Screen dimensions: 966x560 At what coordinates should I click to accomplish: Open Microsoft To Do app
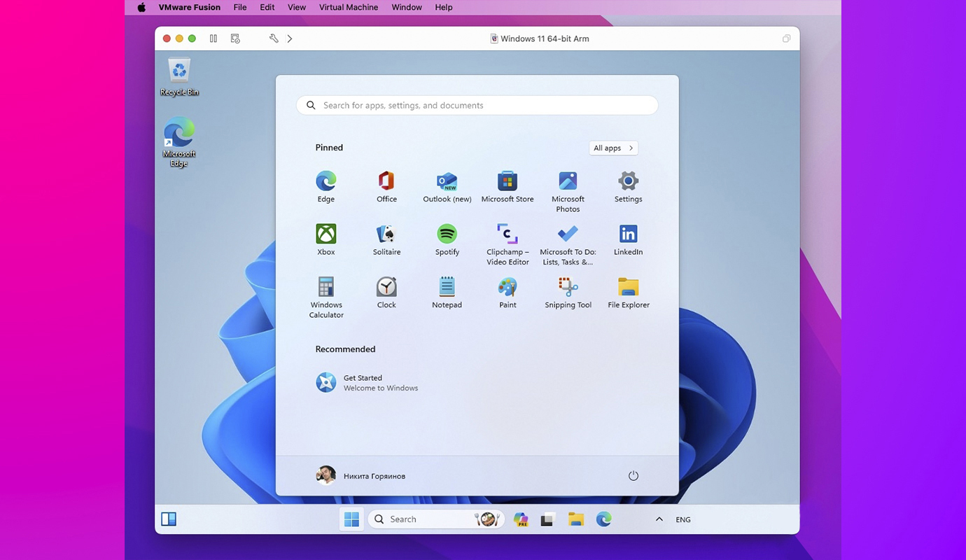coord(568,244)
